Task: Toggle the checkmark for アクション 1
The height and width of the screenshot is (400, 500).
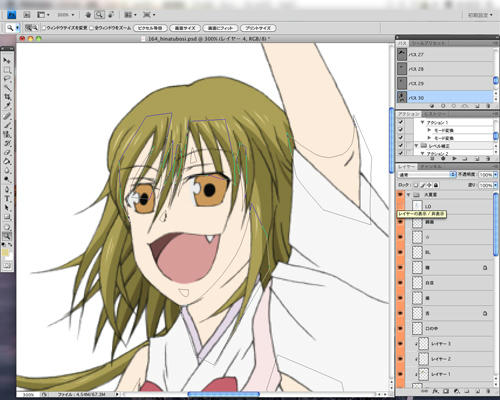Action: click(401, 122)
